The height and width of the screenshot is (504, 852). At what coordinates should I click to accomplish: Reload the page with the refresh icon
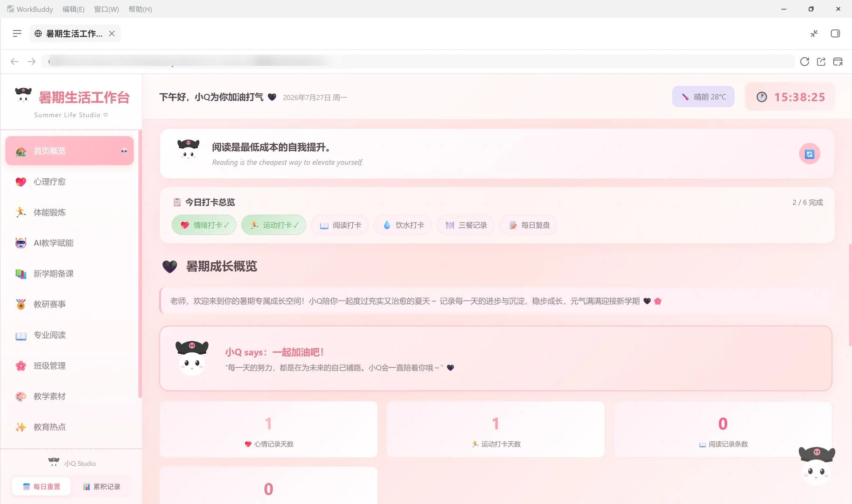pyautogui.click(x=804, y=62)
